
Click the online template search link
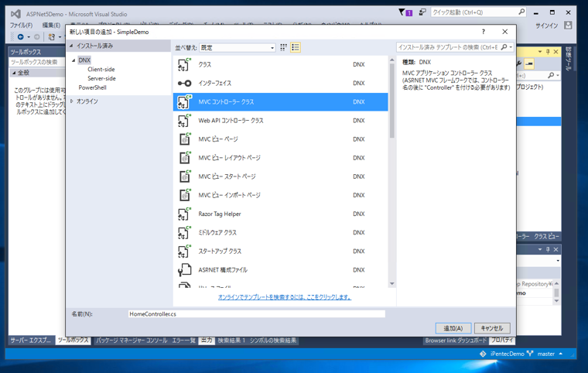(285, 297)
